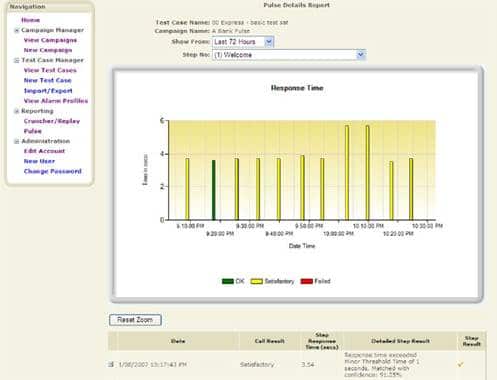This screenshot has height=380, width=497.
Task: Click the Pulse Details Report heading
Action: [x=296, y=5]
